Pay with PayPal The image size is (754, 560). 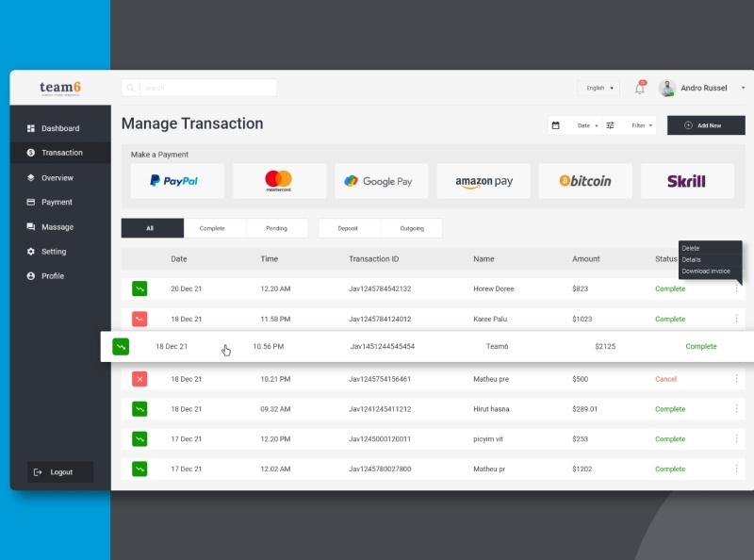(177, 180)
